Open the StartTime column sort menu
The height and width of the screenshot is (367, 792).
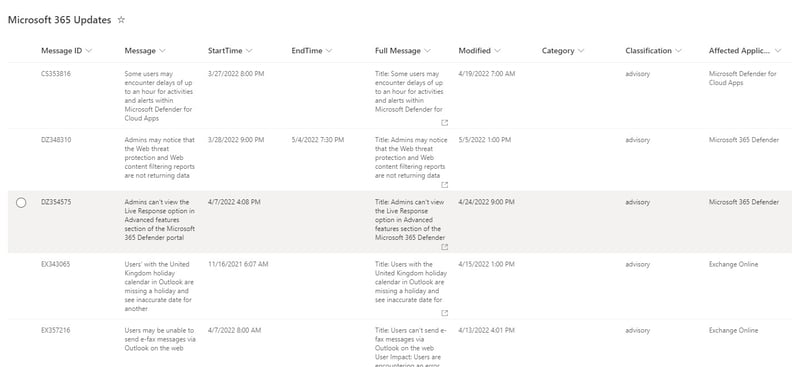tap(249, 51)
